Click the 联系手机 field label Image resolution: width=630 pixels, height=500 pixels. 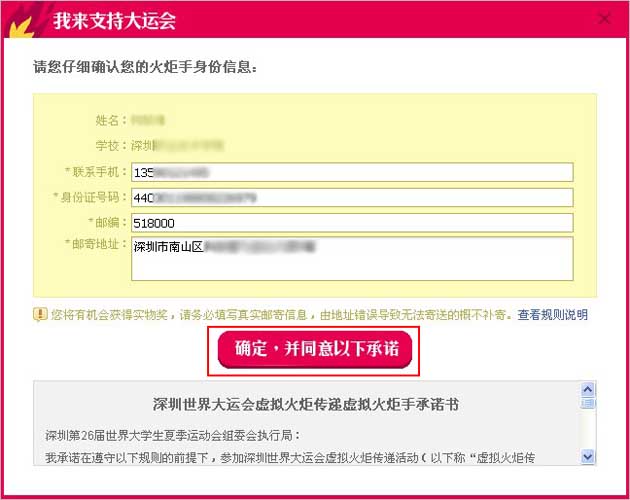tap(96, 172)
